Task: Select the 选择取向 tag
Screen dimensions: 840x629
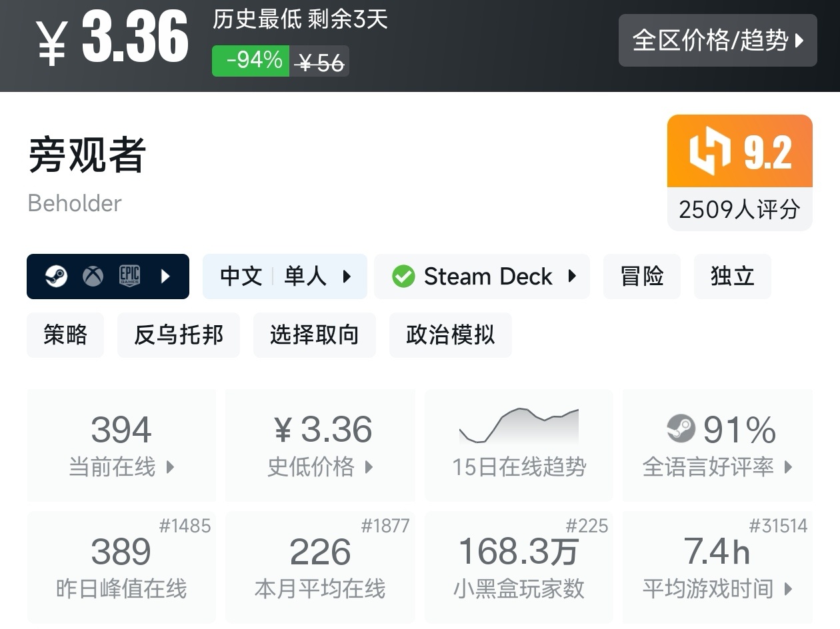Action: pyautogui.click(x=315, y=334)
